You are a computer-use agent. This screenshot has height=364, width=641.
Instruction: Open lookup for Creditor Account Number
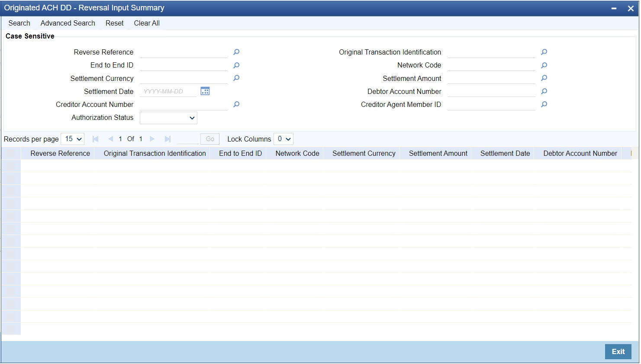(x=236, y=104)
